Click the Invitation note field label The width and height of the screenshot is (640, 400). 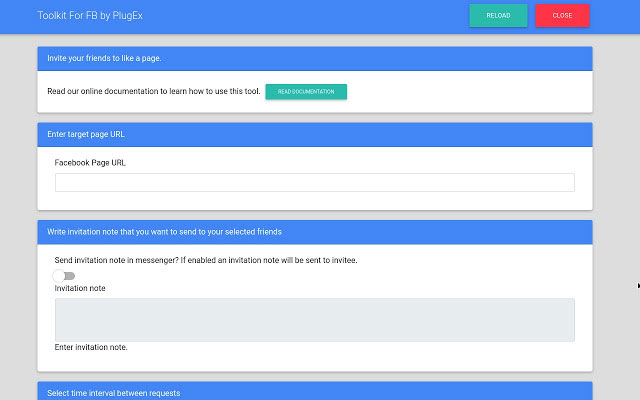(x=80, y=288)
